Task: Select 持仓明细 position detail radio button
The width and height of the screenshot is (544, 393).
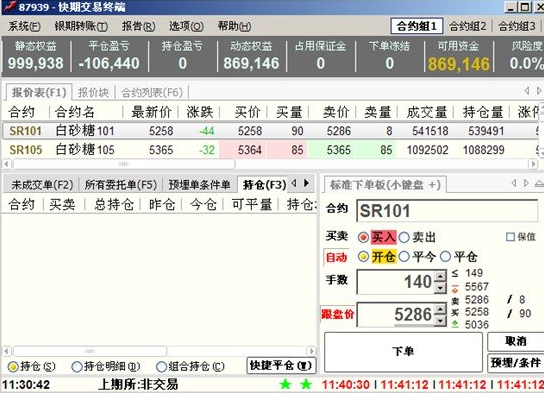Action: [x=77, y=366]
